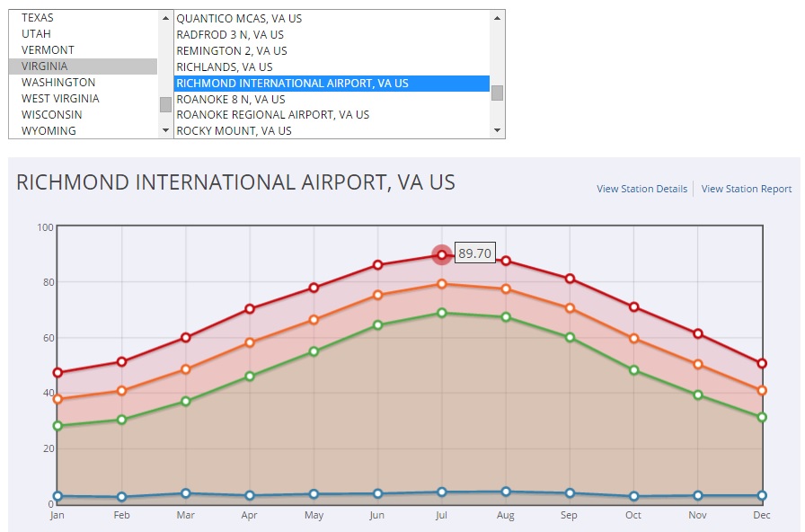Click the orange April data point
This screenshot has width=805, height=532.
pyautogui.click(x=250, y=342)
